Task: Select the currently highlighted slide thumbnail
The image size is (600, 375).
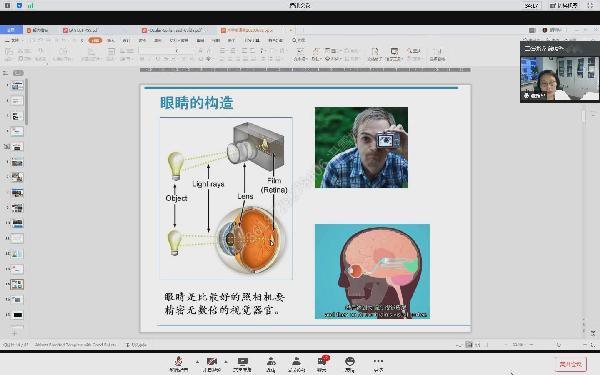Action: pyautogui.click(x=17, y=284)
